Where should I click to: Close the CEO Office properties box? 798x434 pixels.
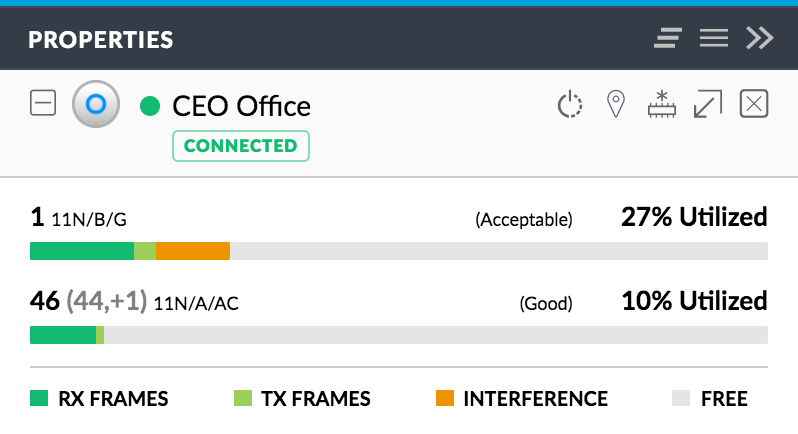754,104
